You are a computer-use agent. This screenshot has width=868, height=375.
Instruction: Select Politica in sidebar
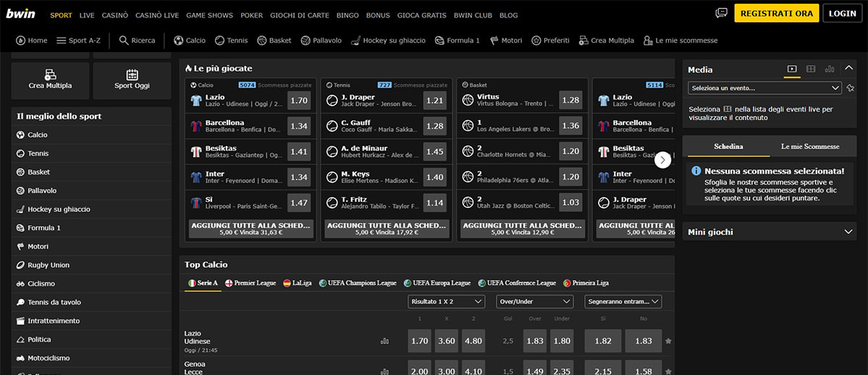click(x=91, y=340)
